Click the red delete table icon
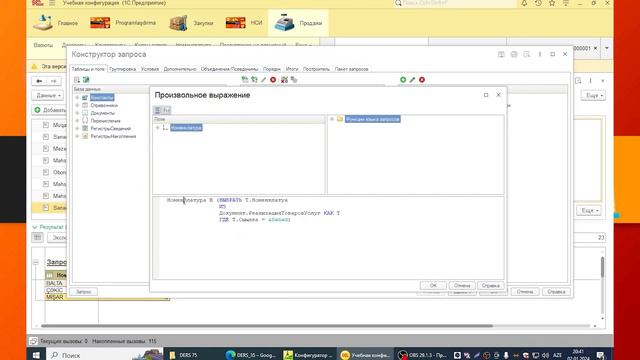The height and width of the screenshot is (360, 640). [273, 80]
